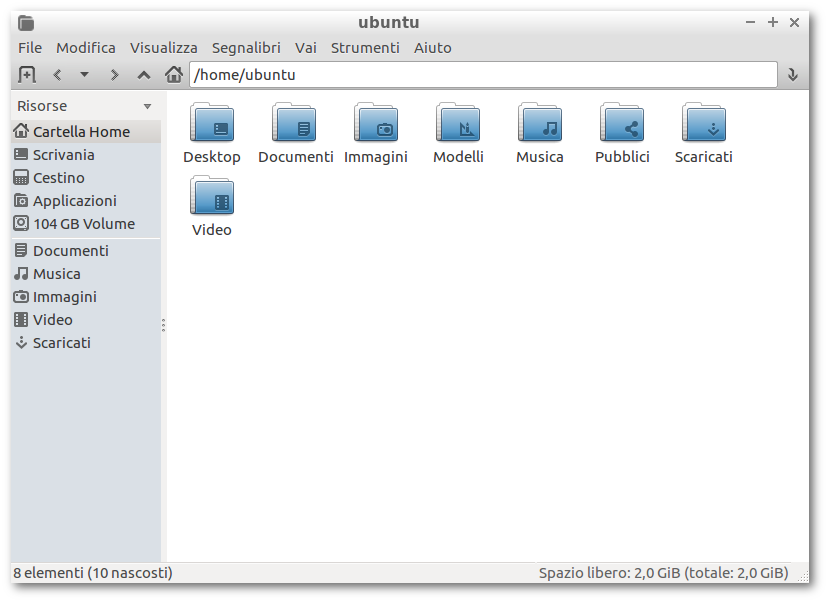
Task: Select the Desktop folder icon
Action: [212, 123]
